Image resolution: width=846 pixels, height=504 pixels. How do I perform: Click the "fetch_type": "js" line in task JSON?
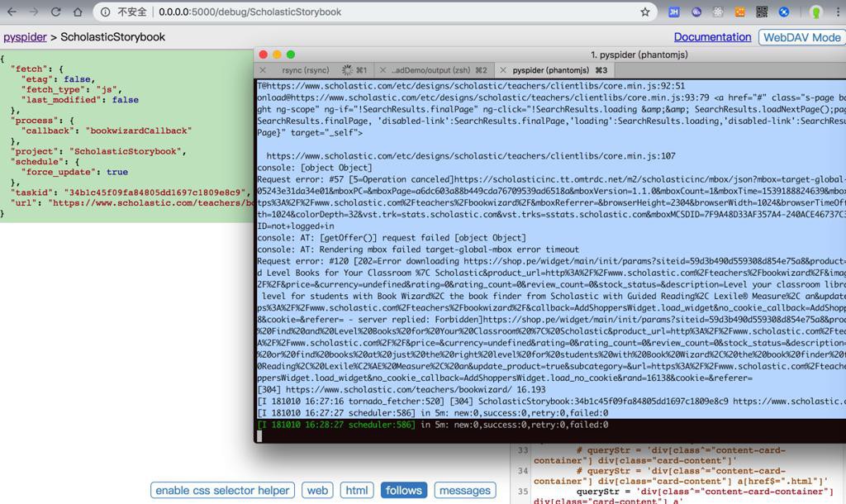(72, 89)
